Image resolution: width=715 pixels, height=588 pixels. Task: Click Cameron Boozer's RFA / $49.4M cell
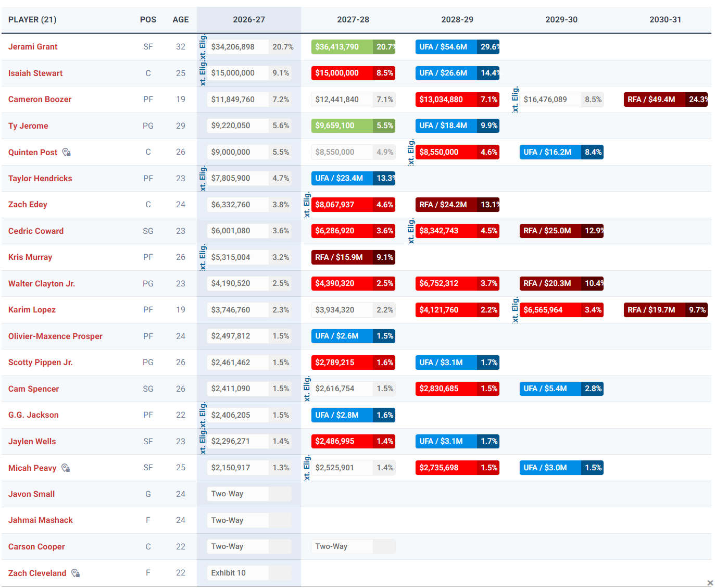[666, 99]
